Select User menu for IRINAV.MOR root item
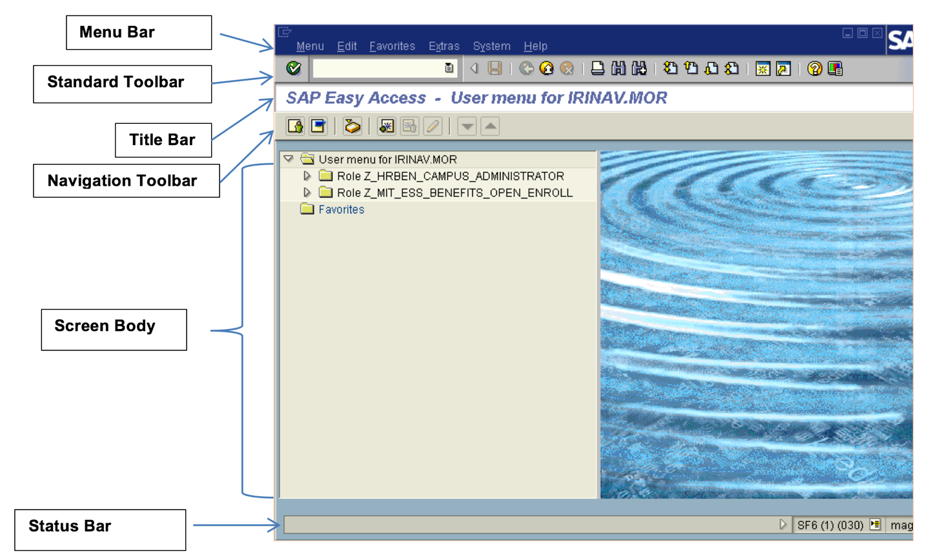This screenshot has width=929, height=560. 387,159
